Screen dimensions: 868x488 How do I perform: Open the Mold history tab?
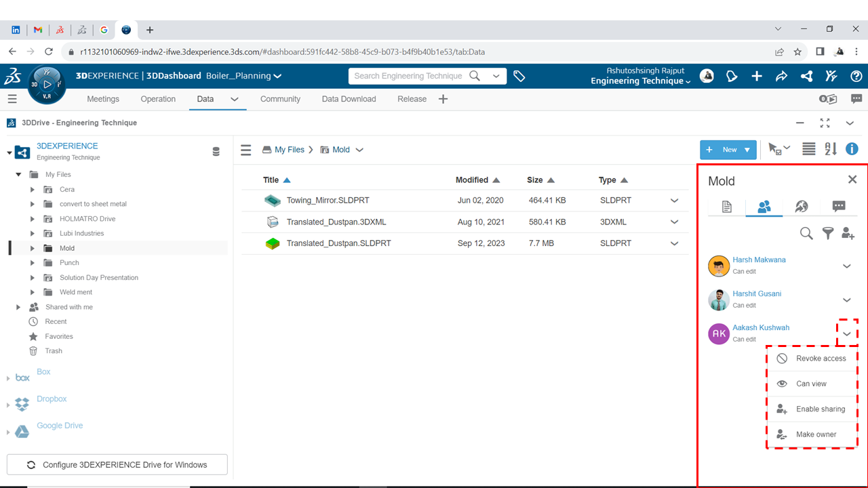[x=802, y=207]
